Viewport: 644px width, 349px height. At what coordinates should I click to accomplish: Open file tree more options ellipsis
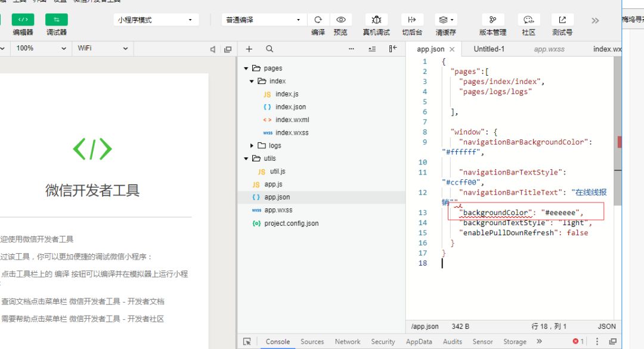pos(351,49)
